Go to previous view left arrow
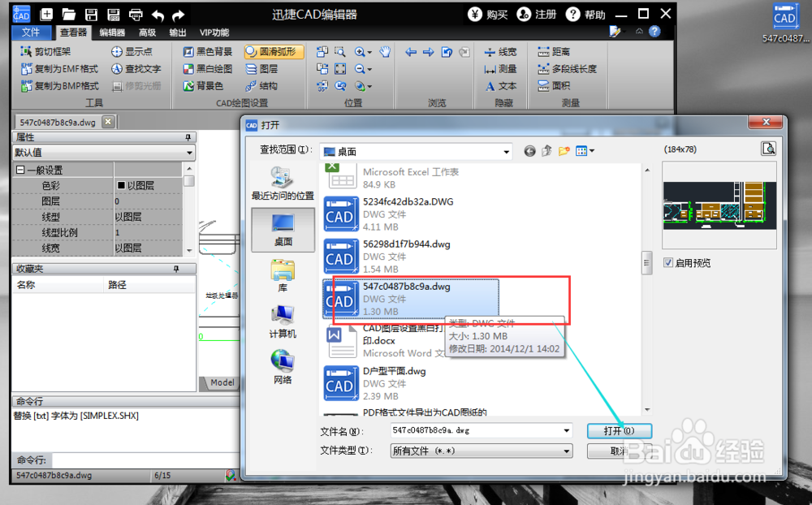The height and width of the screenshot is (505, 812). 411,51
